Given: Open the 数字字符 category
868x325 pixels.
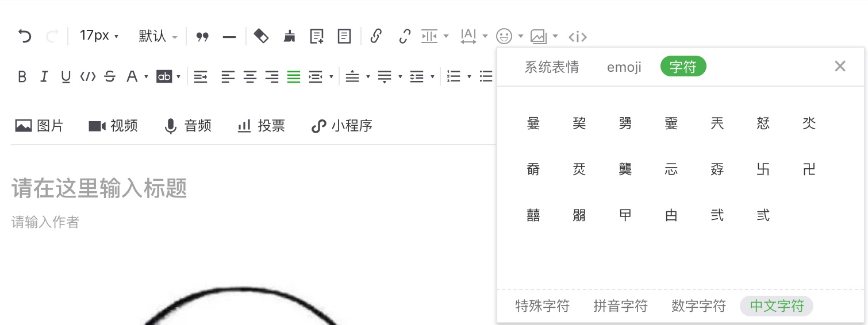Looking at the screenshot, I should [x=698, y=306].
